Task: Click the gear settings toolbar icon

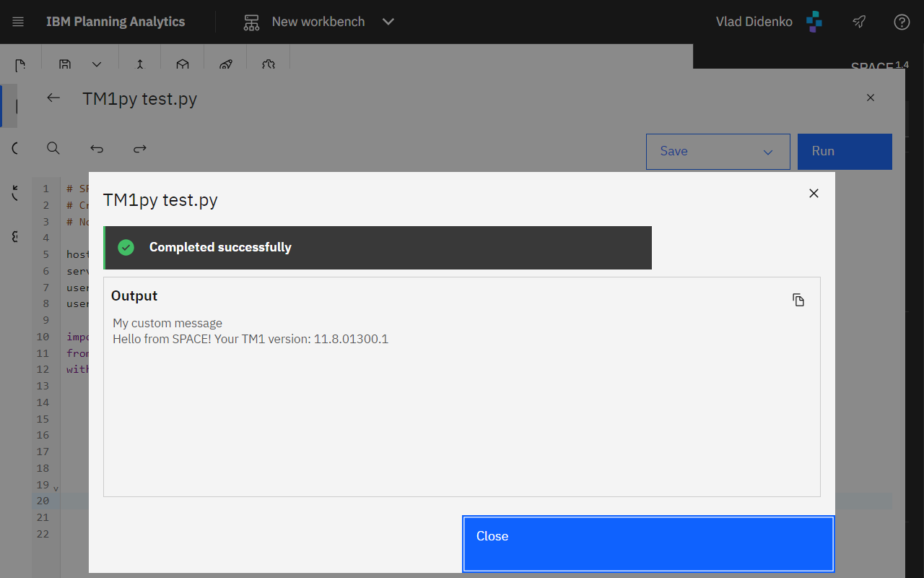Action: click(269, 64)
